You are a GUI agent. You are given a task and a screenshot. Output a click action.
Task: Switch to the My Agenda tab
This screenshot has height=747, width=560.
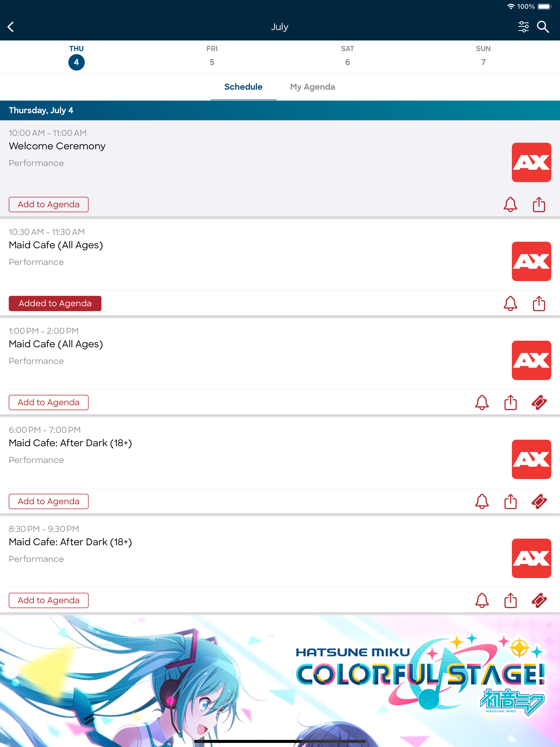point(313,87)
